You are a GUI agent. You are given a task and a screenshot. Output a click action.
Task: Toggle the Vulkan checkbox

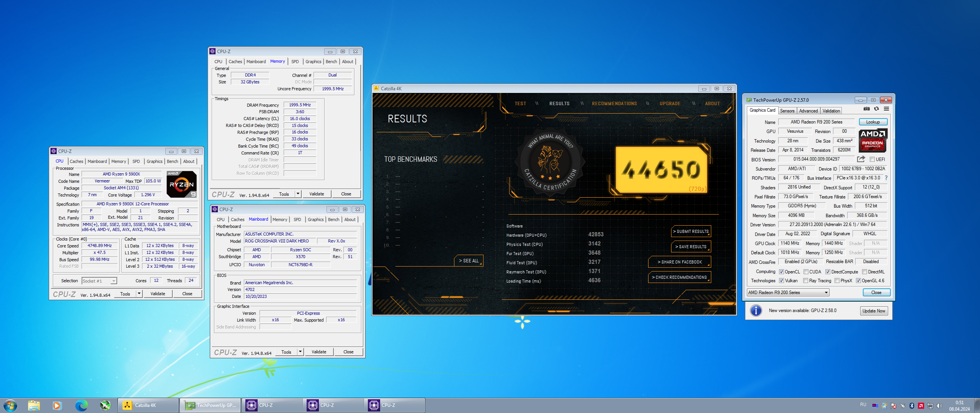tap(782, 281)
